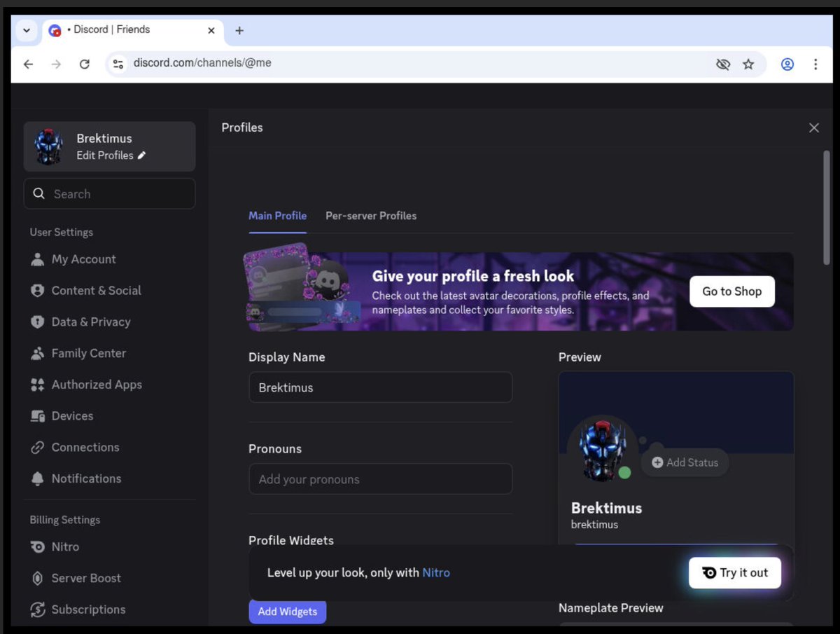This screenshot has height=634, width=840.
Task: Open the Connections settings page
Action: coord(109,448)
